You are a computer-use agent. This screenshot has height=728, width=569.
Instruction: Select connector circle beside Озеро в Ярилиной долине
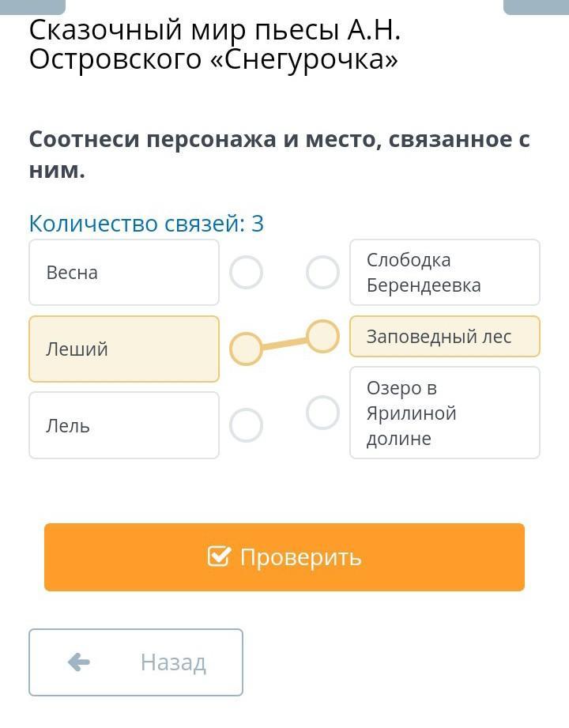tap(322, 412)
